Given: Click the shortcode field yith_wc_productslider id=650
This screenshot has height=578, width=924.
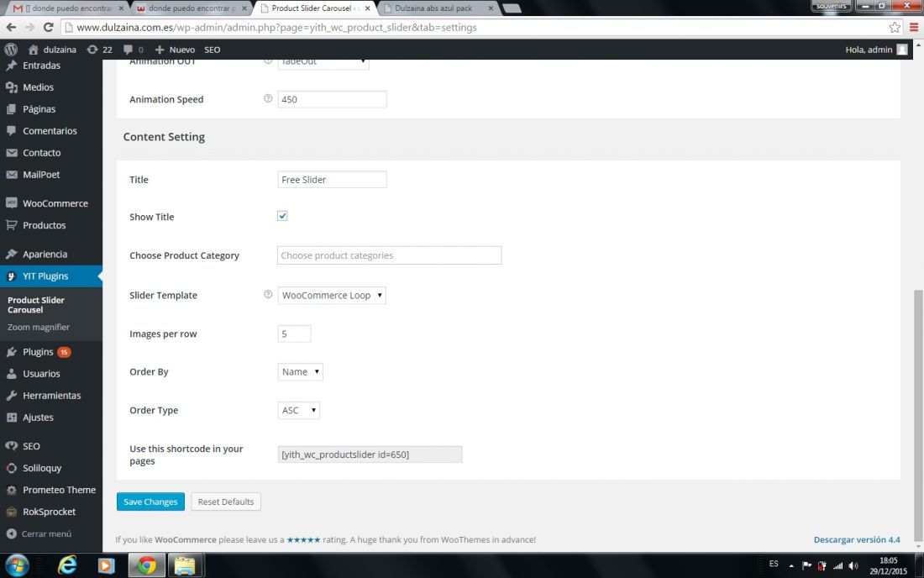Looking at the screenshot, I should click(370, 455).
